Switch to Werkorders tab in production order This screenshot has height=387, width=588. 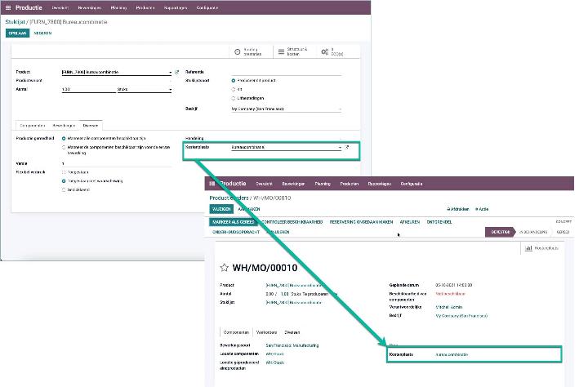[266, 332]
